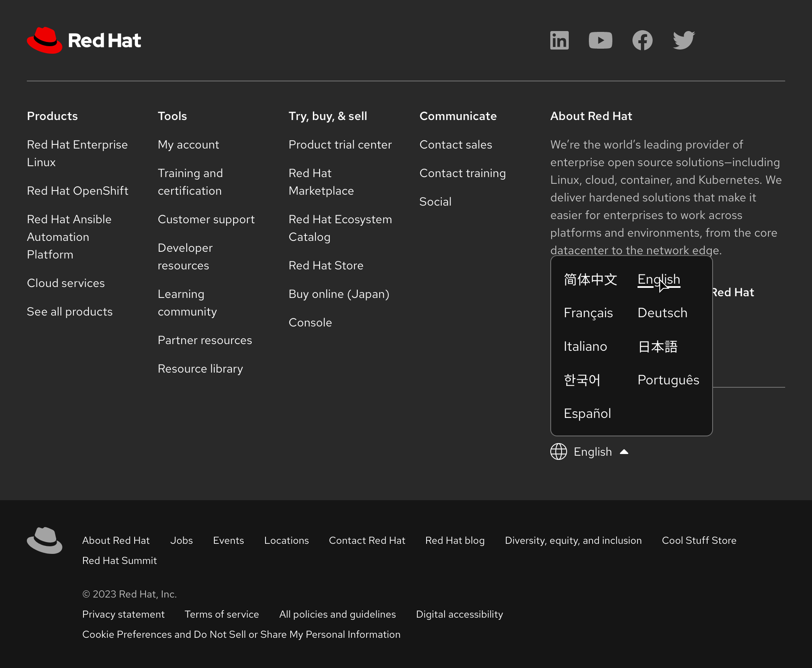This screenshot has width=812, height=668.
Task: Click the Red Hat white hat footer icon
Action: (x=44, y=540)
